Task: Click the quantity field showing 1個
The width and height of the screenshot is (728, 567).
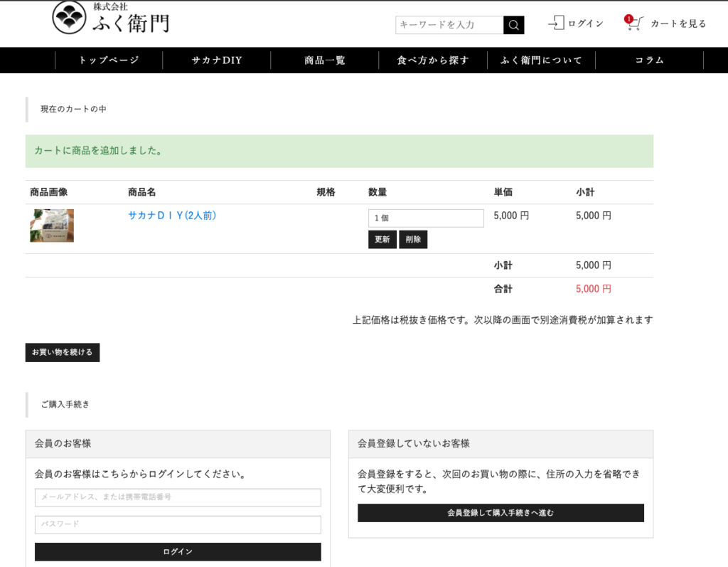Action: point(426,218)
